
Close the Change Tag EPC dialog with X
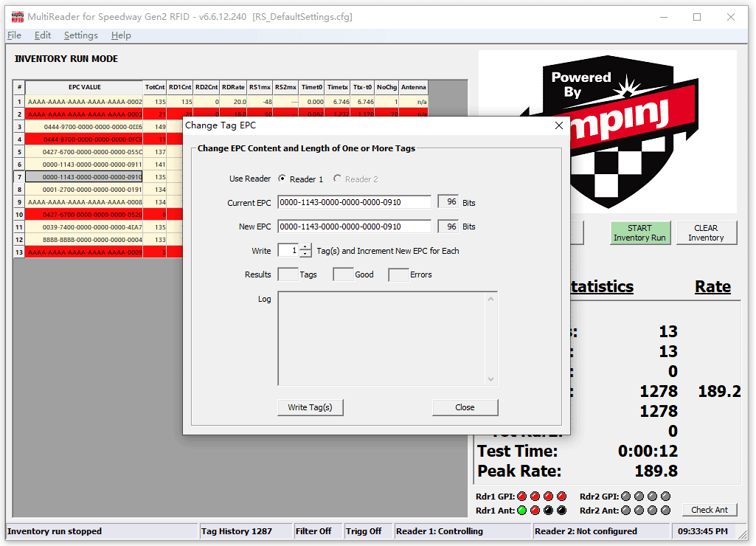(558, 125)
